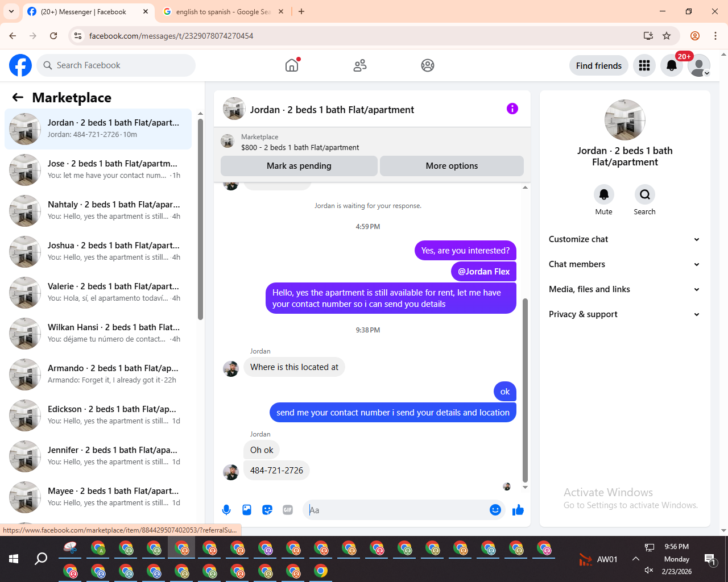Open Chrome profile icon
This screenshot has height=582, width=728.
coord(695,36)
